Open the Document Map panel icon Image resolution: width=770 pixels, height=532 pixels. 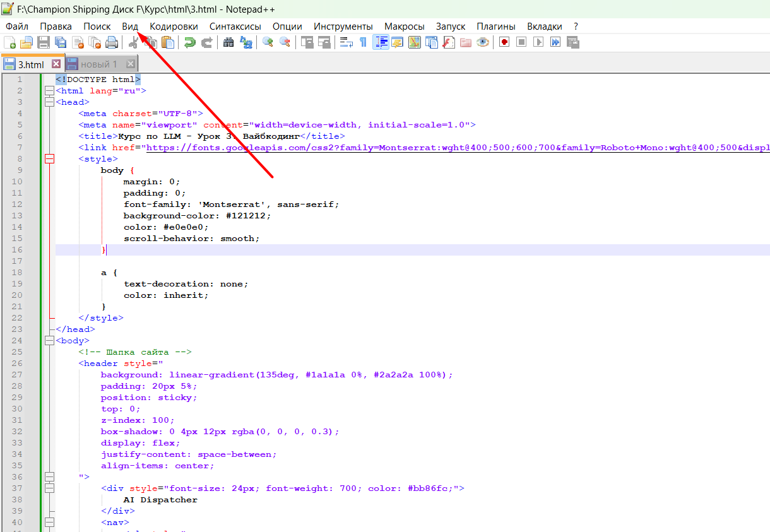click(x=415, y=42)
